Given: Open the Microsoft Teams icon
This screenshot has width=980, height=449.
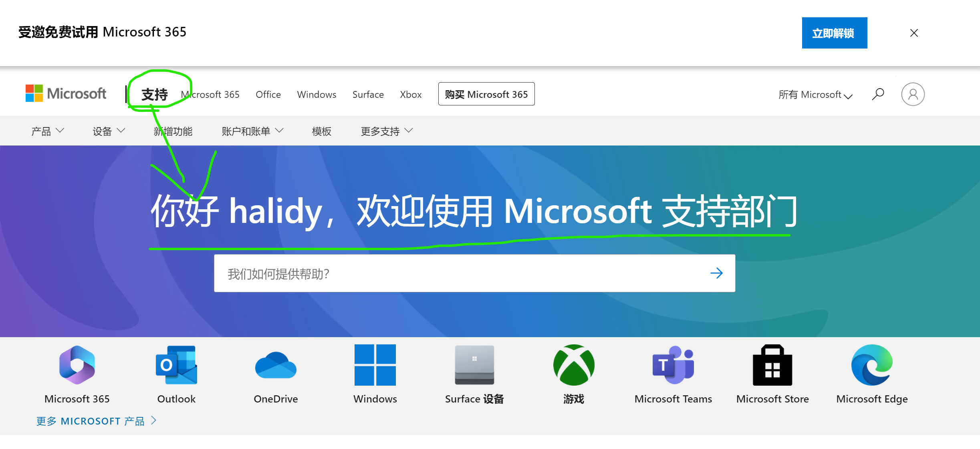Looking at the screenshot, I should tap(673, 365).
